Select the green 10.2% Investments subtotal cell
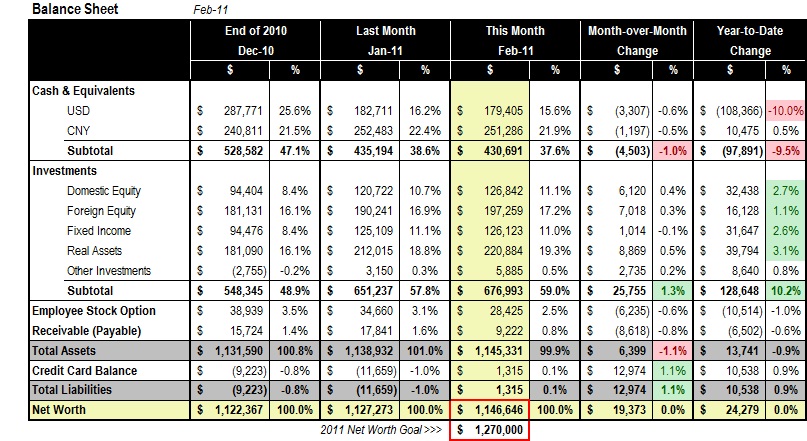The height and width of the screenshot is (441, 807). (783, 290)
